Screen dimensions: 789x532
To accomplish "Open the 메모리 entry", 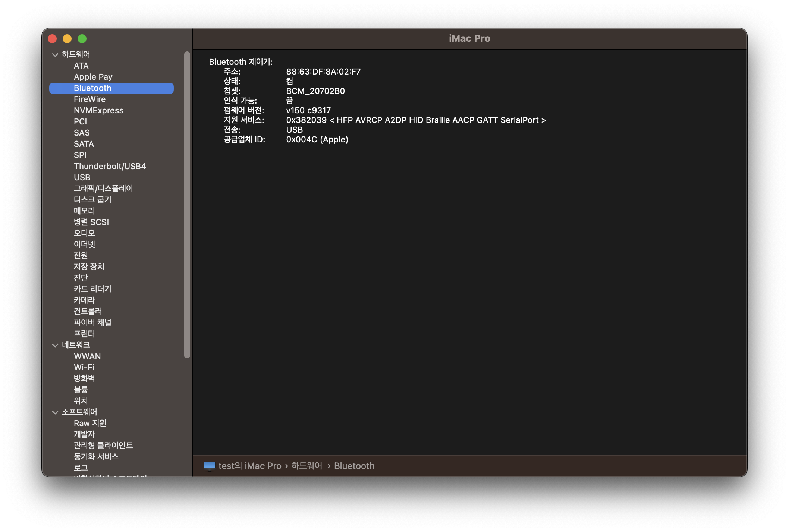I will [84, 211].
